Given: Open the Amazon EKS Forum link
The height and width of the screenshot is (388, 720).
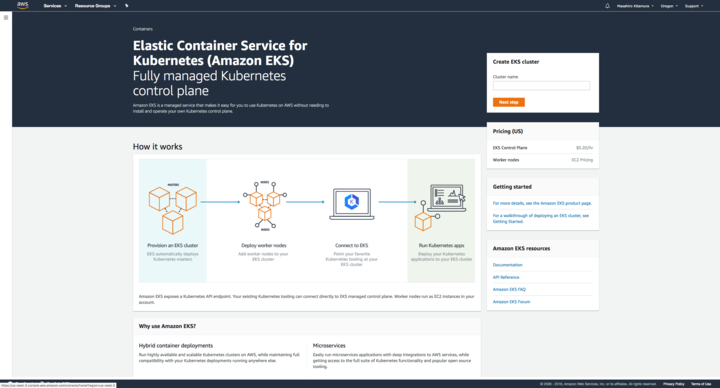Looking at the screenshot, I should click(511, 302).
